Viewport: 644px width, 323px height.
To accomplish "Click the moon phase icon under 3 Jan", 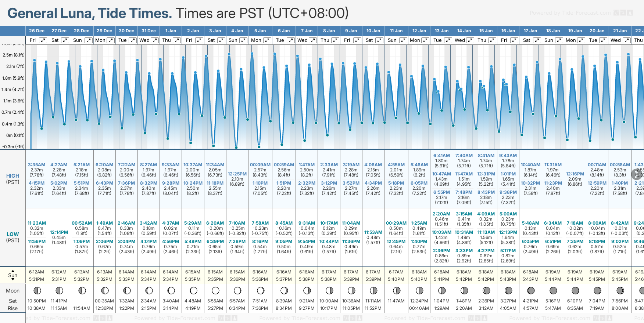I will point(215,291).
